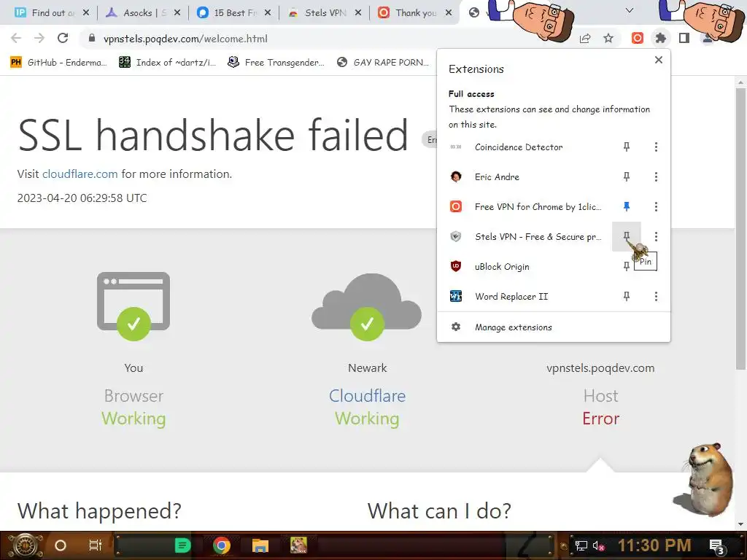This screenshot has height=560, width=747.
Task: Open Index of ~dartz bookmark
Action: tap(167, 63)
